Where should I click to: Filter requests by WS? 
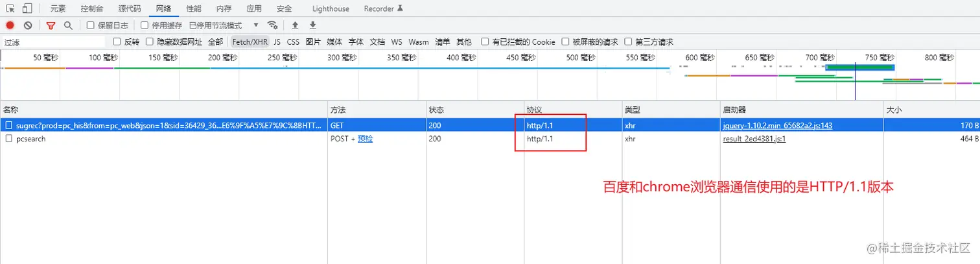397,42
